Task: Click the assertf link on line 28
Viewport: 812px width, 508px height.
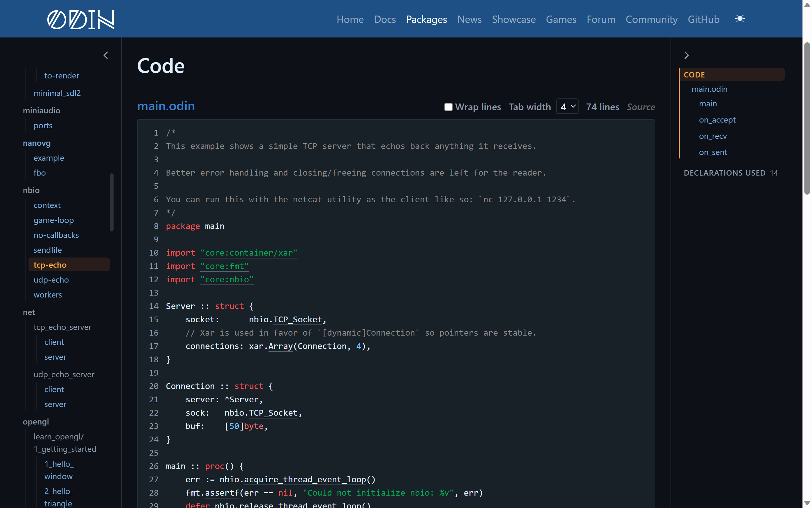Action: coord(222,493)
